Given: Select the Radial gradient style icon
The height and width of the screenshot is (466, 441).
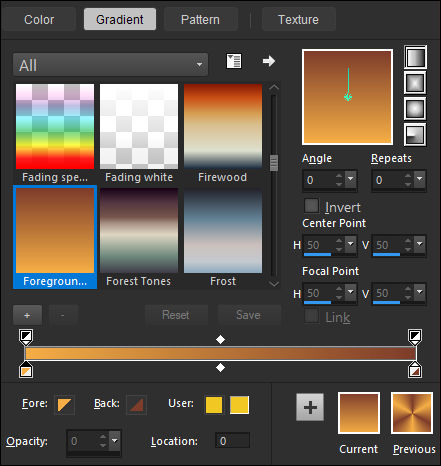Looking at the screenshot, I should [x=415, y=135].
